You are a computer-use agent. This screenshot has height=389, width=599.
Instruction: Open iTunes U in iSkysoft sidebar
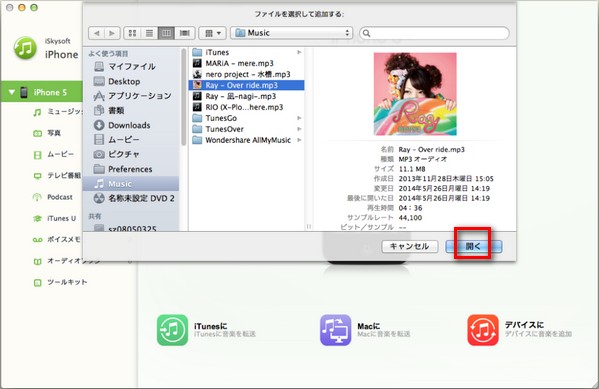tap(54, 219)
